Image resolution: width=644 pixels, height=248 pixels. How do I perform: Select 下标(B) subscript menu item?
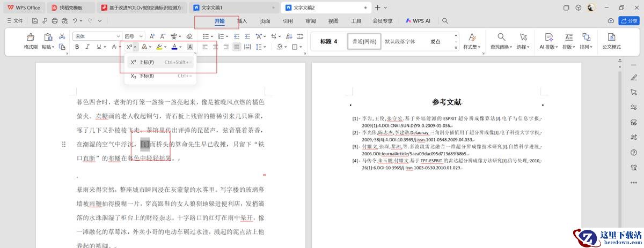pos(160,76)
